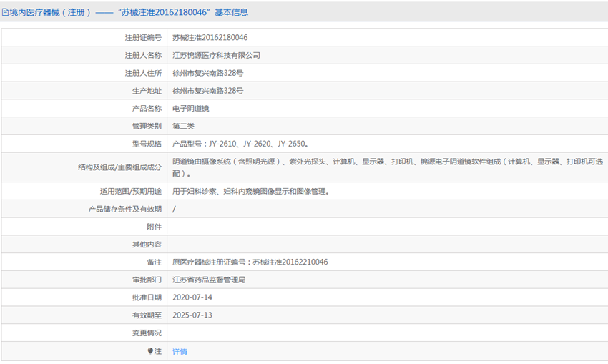
Task: Click the 注册人名称 label
Action: click(143, 56)
